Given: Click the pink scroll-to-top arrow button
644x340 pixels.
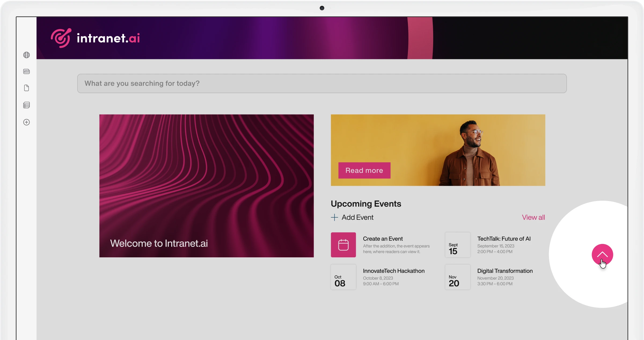Looking at the screenshot, I should (602, 255).
